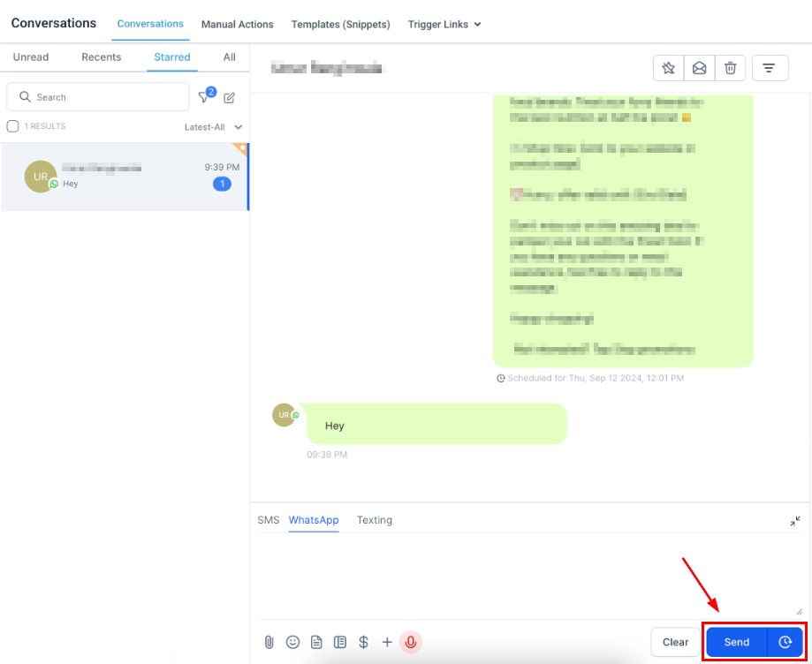Click the Clear button
Screen dimensions: 812x664
pyautogui.click(x=675, y=642)
